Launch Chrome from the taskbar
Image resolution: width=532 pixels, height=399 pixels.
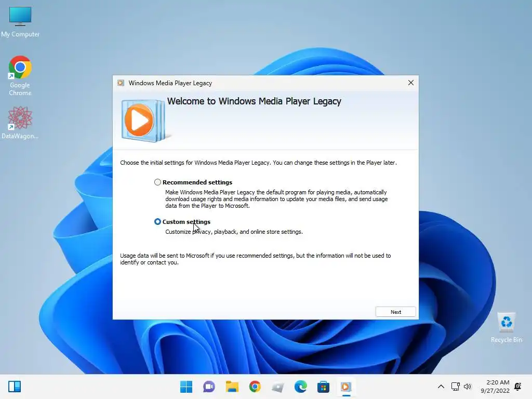pos(255,387)
